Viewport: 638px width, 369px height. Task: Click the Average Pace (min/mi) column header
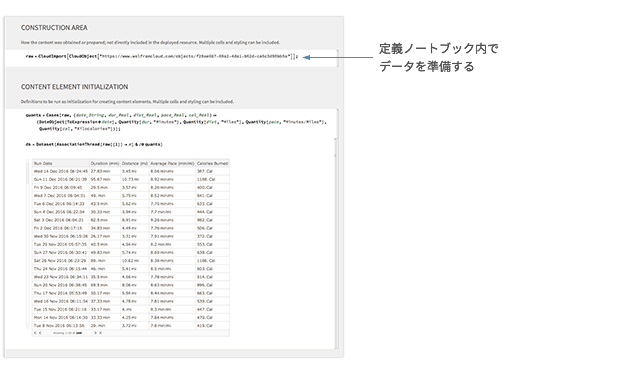coord(172,163)
